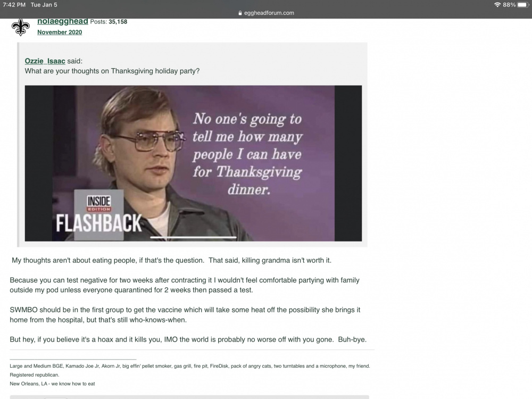This screenshot has width=532, height=399.
Task: Click the Posts: 35,158 count
Action: click(x=109, y=22)
